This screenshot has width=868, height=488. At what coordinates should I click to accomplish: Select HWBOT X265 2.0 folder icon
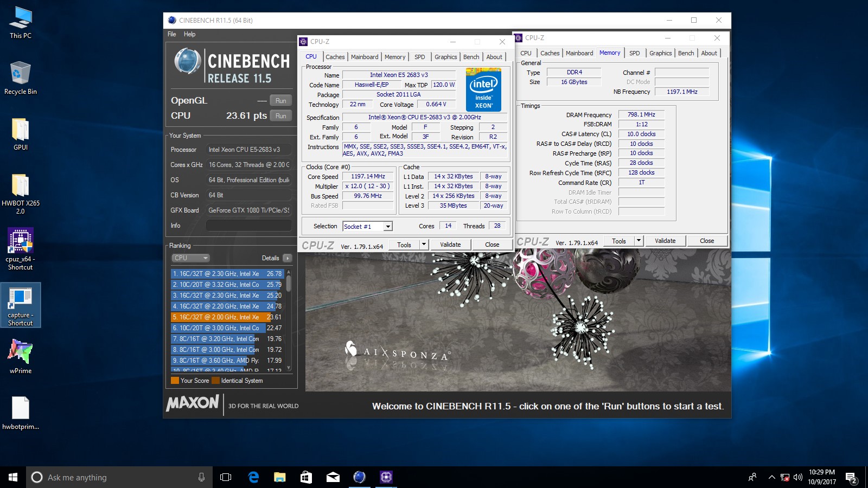pos(21,194)
